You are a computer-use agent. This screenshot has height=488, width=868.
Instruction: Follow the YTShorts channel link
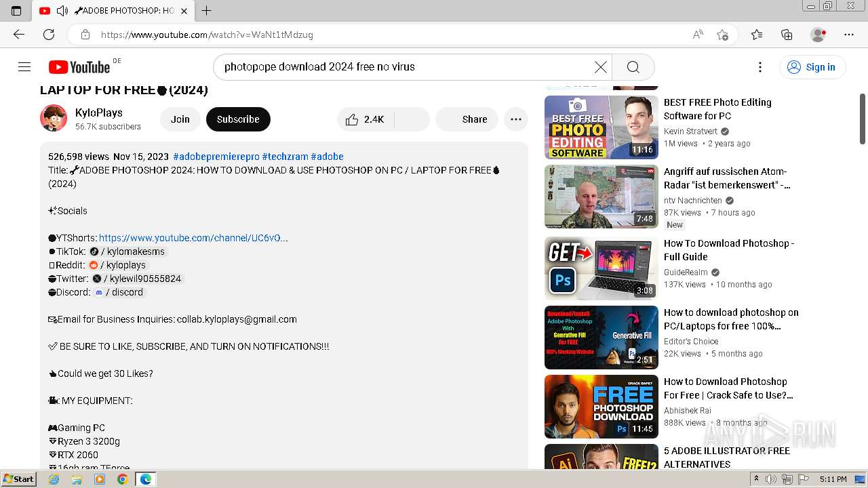pyautogui.click(x=193, y=238)
